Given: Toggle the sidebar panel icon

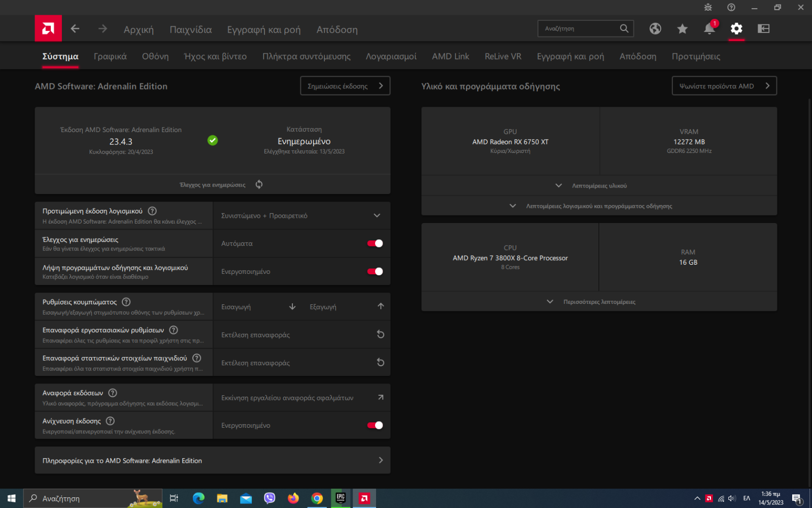Looking at the screenshot, I should (764, 28).
